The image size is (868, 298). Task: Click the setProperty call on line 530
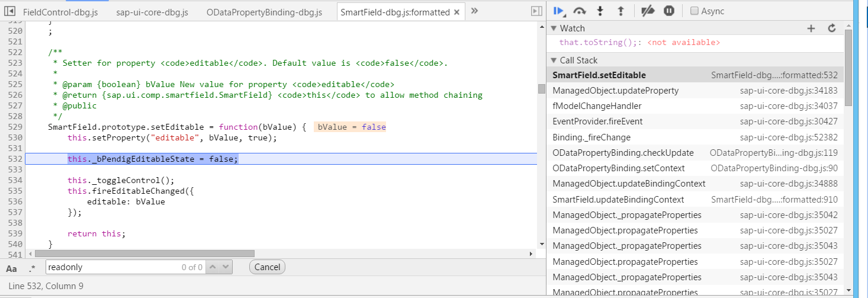pyautogui.click(x=172, y=137)
